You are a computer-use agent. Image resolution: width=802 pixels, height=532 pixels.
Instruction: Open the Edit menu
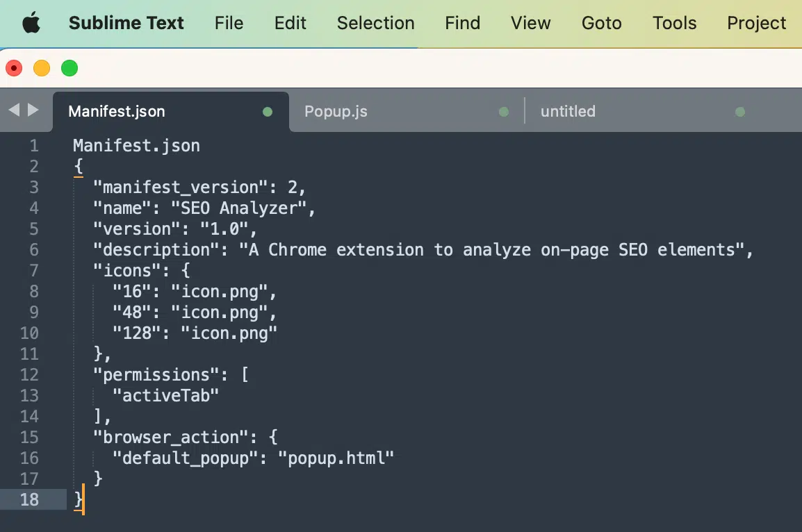(x=290, y=23)
